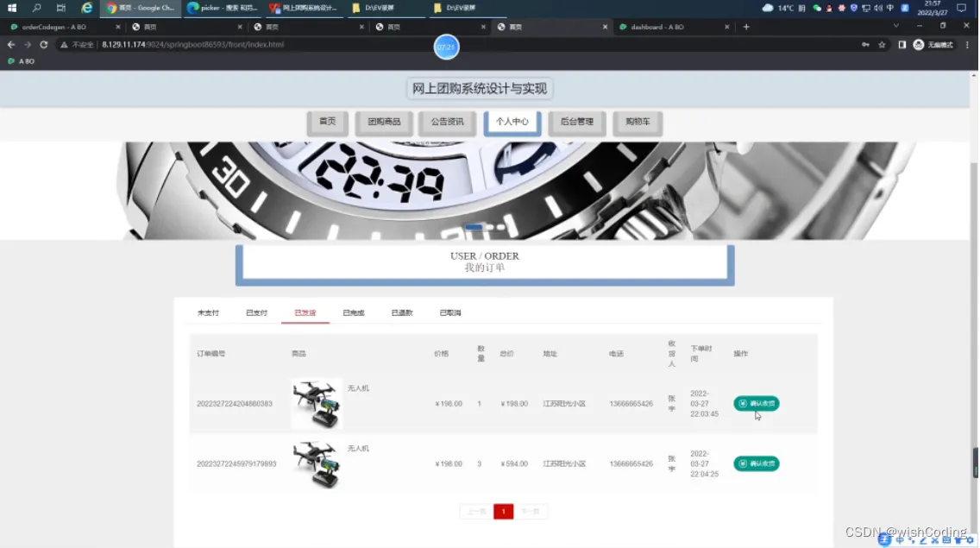Close the orderCodegen - A BO tab
This screenshot has width=980, height=548.
click(117, 27)
